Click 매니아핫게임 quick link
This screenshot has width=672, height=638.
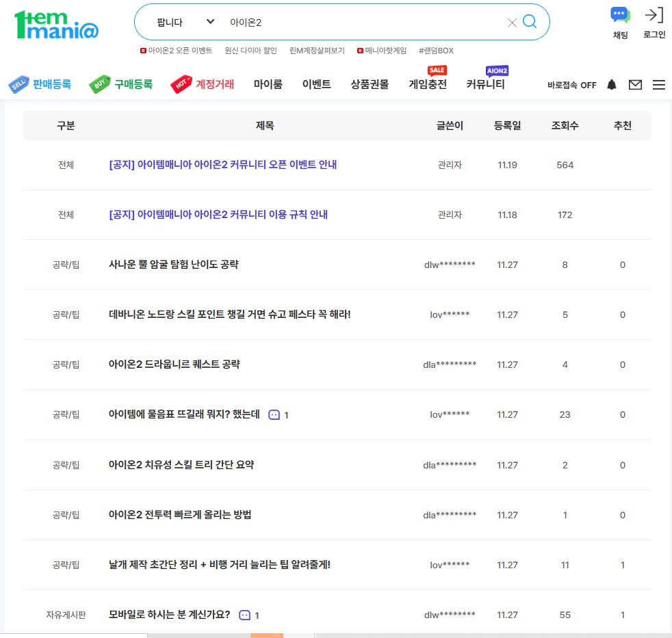click(x=386, y=51)
